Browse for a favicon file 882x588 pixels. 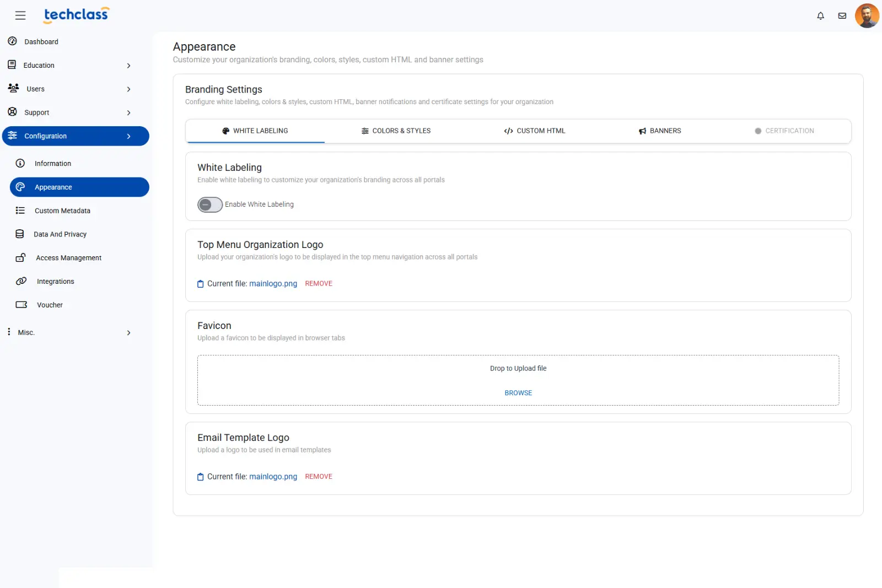tap(518, 393)
